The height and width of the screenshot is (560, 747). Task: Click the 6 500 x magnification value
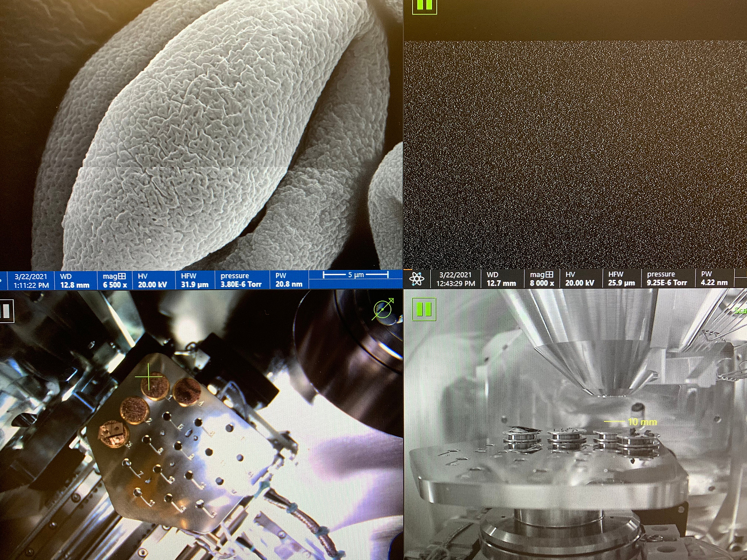tap(115, 284)
